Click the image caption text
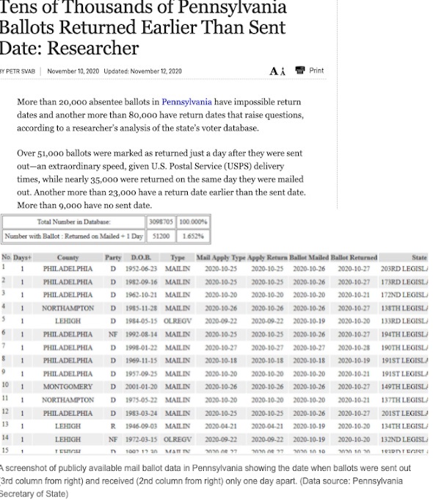The width and height of the screenshot is (433, 504). pos(205,480)
